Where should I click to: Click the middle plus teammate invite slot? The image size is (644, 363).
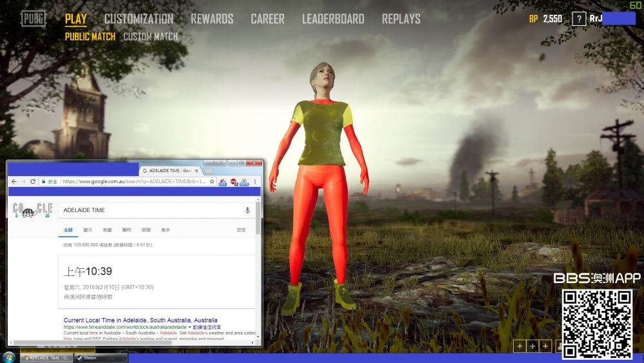(x=533, y=346)
